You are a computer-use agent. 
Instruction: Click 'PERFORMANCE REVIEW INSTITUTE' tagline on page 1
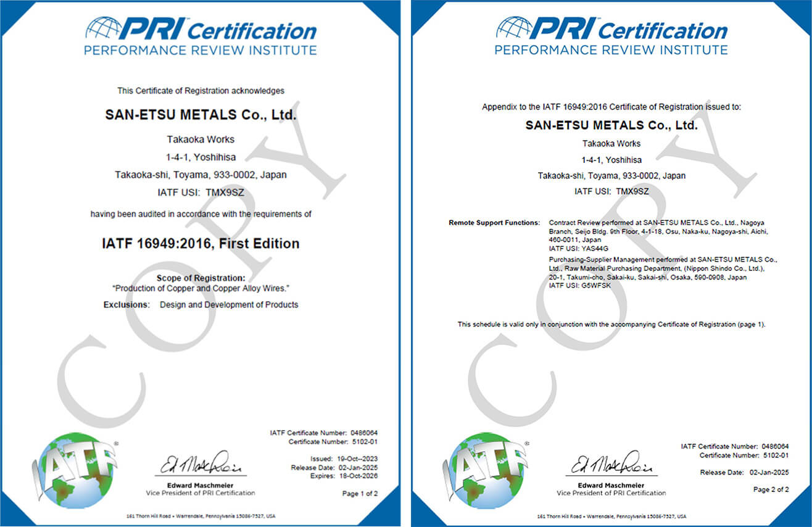coord(201,50)
